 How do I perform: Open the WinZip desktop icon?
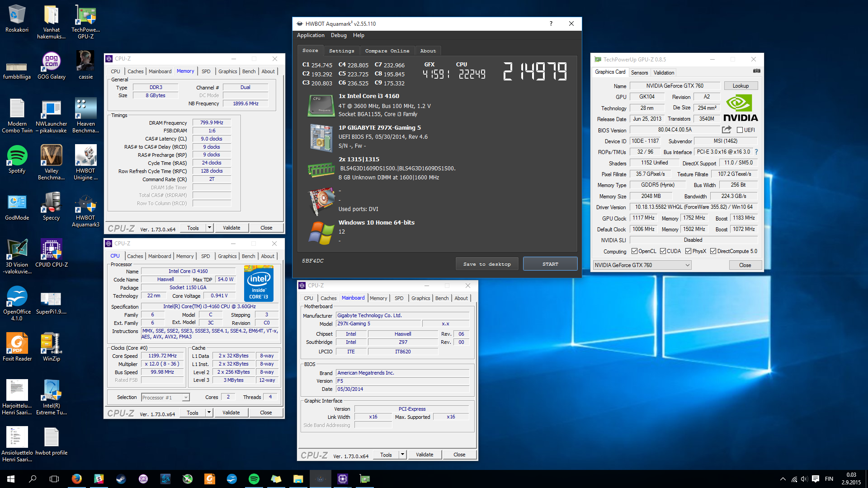[x=51, y=347]
